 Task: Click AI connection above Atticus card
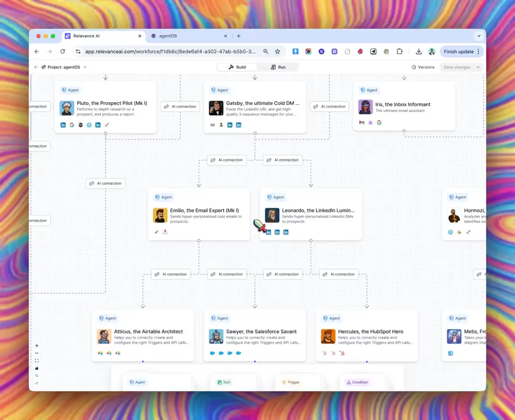click(170, 274)
